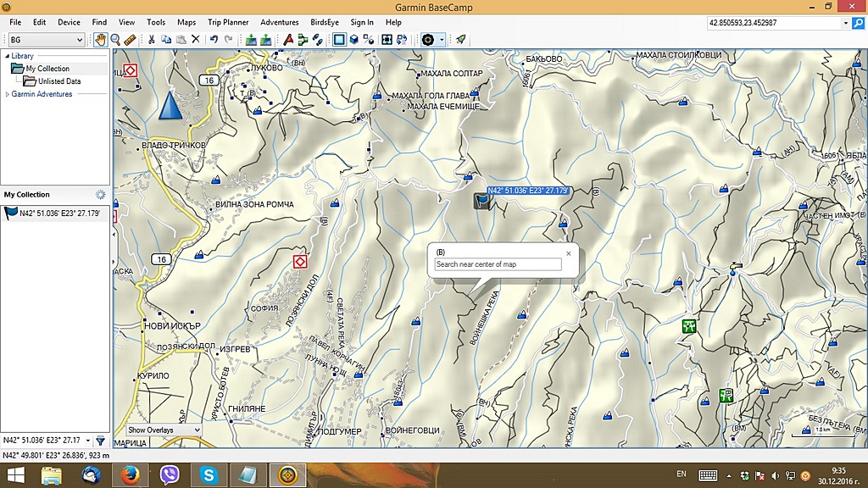Viewport: 868px width, 488px height.
Task: Click the blue triangle marker on map
Action: (170, 105)
